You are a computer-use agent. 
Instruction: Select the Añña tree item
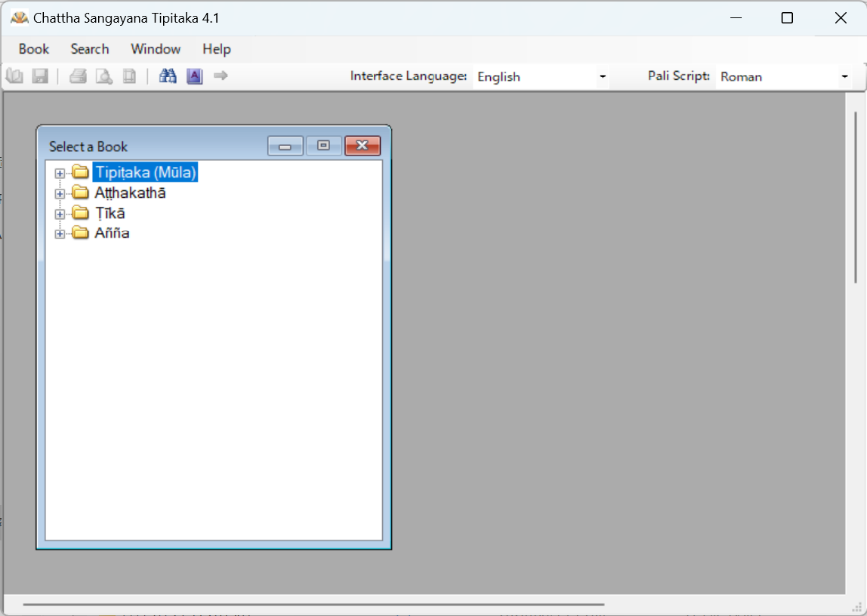point(112,233)
